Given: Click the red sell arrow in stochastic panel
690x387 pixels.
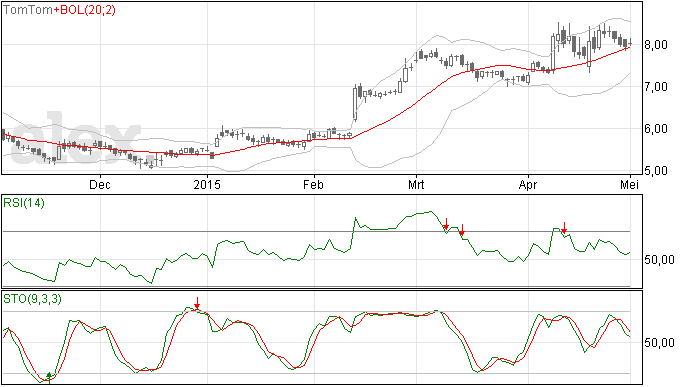Looking at the screenshot, I should click(197, 303).
